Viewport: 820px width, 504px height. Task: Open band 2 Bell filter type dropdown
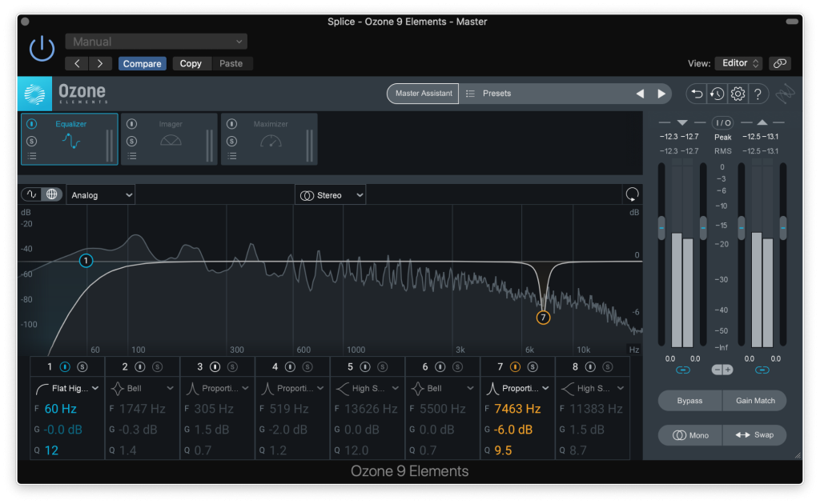[x=143, y=388]
